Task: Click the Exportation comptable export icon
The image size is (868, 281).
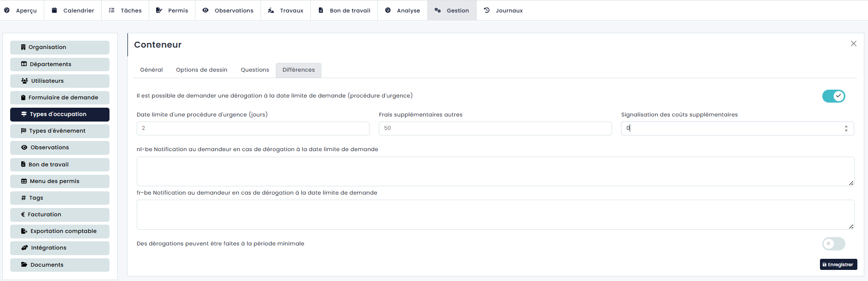Action: pyautogui.click(x=24, y=231)
